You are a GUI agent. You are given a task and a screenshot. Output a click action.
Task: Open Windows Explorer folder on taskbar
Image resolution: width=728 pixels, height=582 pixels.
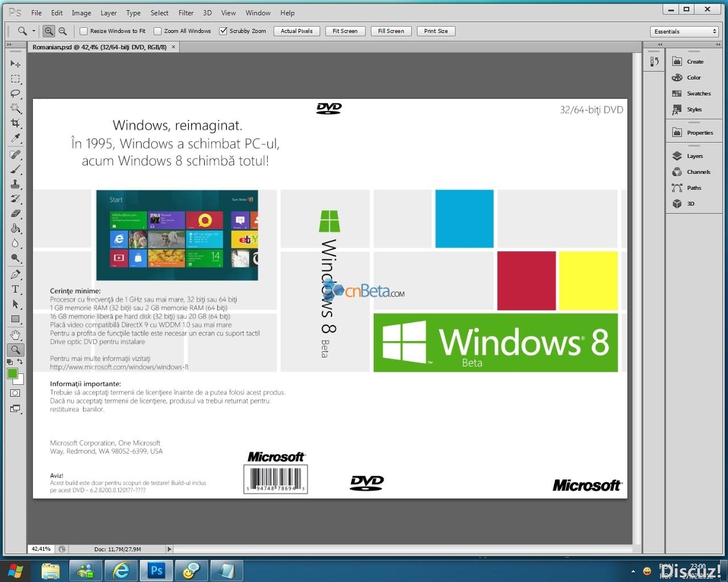51,571
